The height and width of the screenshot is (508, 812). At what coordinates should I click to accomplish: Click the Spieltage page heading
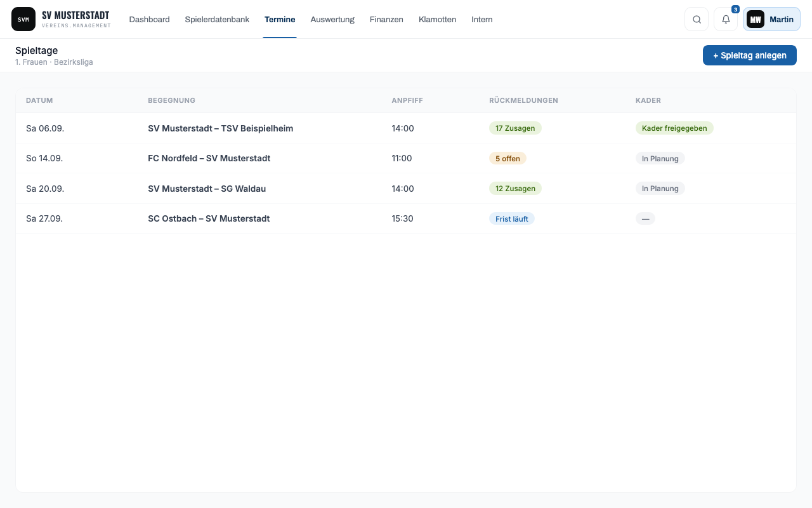coord(37,51)
